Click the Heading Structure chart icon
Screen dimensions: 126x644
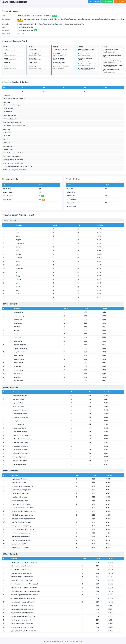[3, 82]
